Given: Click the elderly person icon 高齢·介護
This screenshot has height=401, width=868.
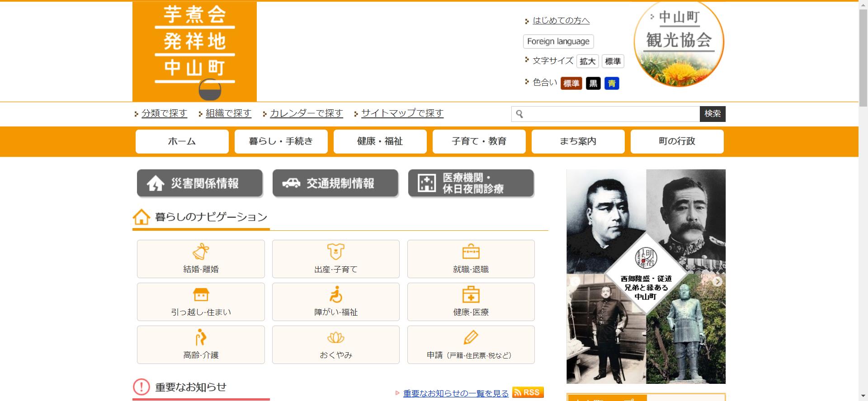Looking at the screenshot, I should pos(201,338).
